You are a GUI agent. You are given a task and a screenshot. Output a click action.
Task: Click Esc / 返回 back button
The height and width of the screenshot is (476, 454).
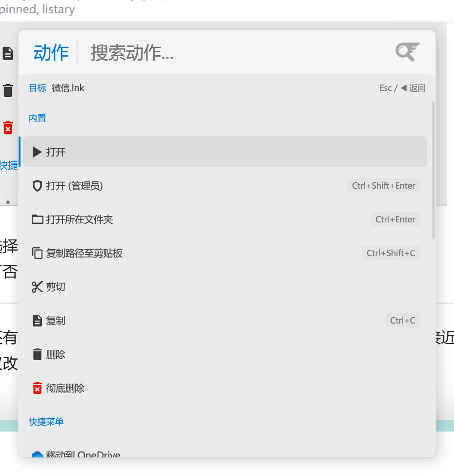(x=402, y=88)
